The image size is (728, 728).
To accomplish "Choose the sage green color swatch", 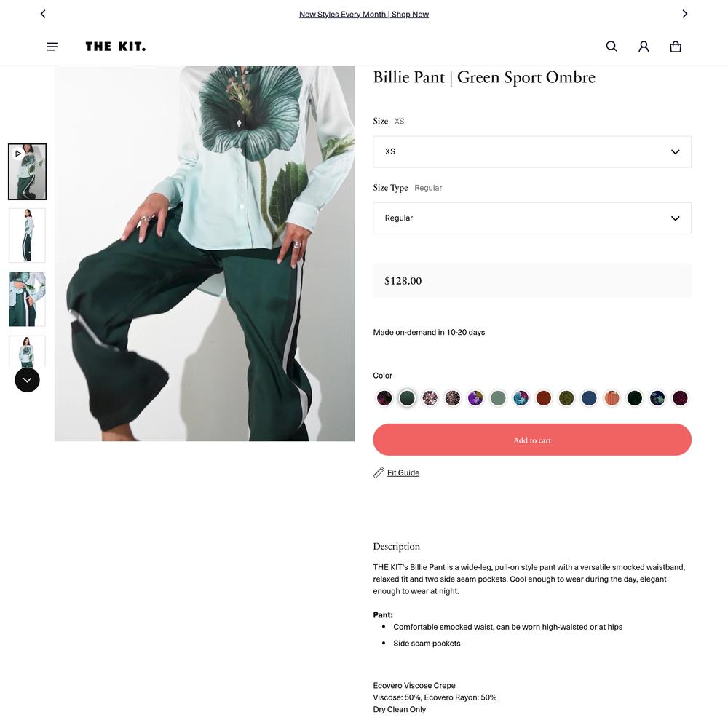I will coord(498,398).
